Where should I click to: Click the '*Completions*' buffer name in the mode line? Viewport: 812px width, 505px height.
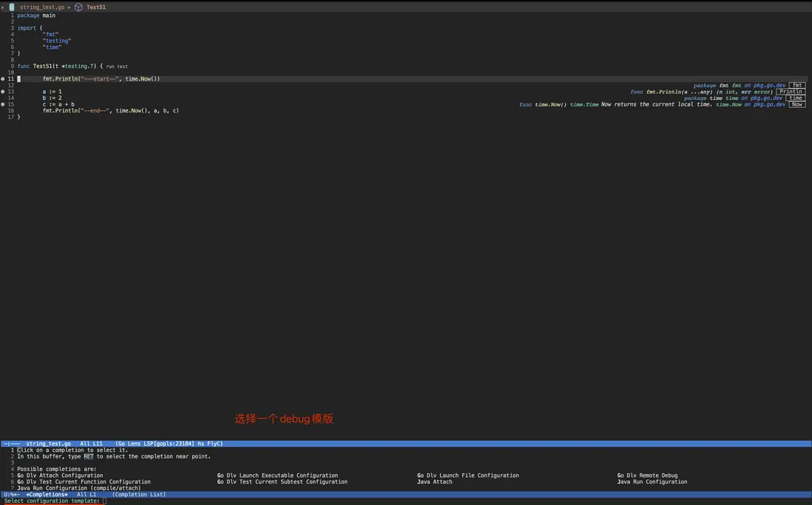tap(47, 495)
